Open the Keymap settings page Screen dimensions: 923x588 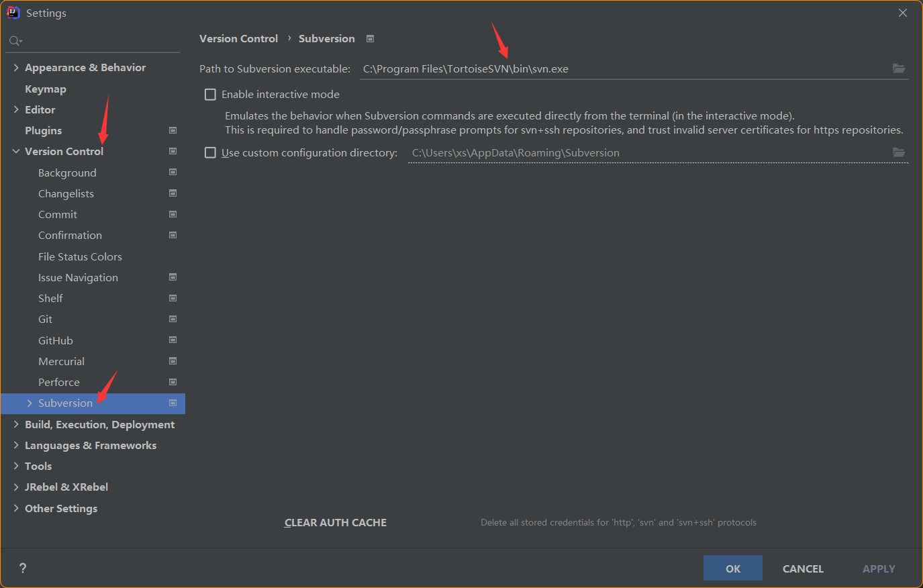click(x=46, y=89)
